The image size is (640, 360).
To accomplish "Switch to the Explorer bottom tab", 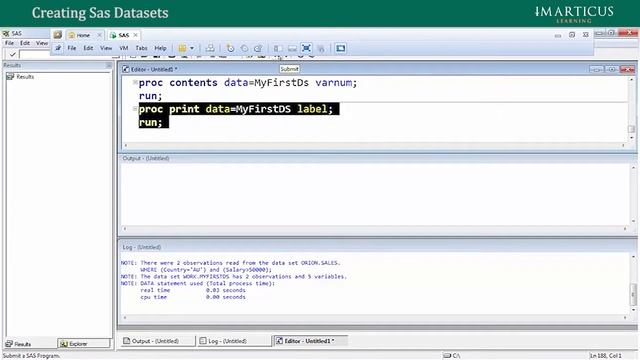I will coord(84,344).
